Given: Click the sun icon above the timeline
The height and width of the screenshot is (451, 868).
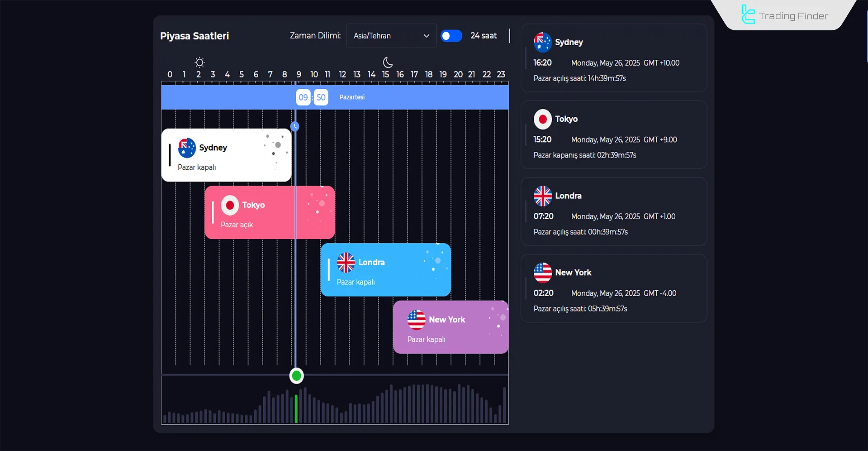Looking at the screenshot, I should pyautogui.click(x=199, y=62).
